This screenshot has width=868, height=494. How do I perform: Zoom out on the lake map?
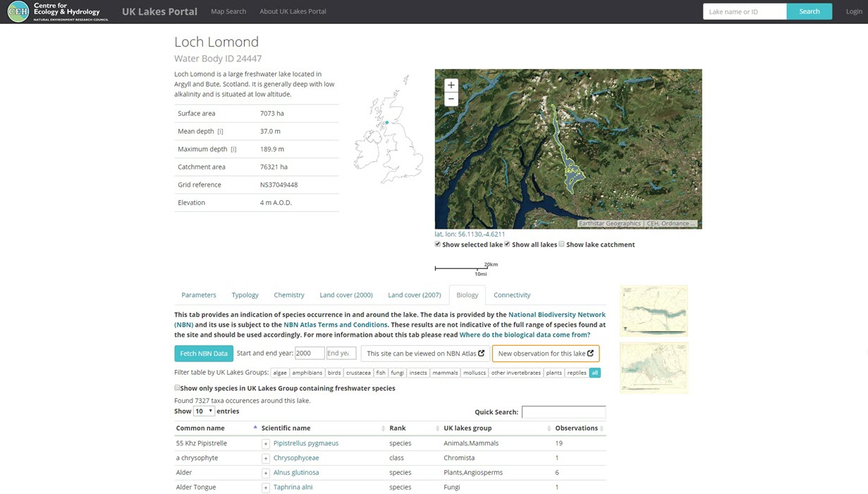(451, 99)
